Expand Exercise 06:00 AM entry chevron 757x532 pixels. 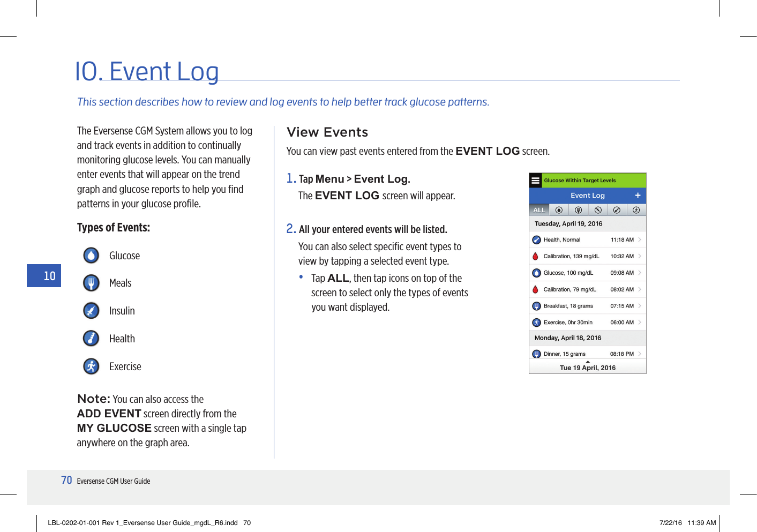click(640, 323)
